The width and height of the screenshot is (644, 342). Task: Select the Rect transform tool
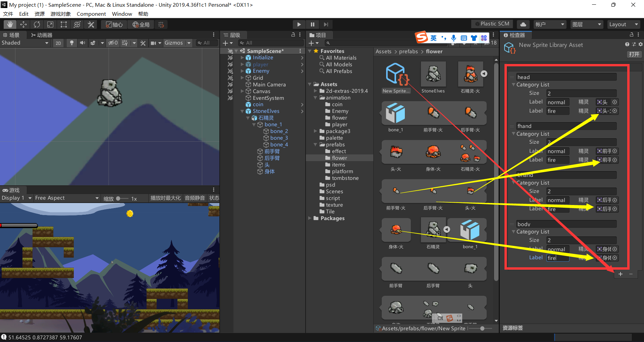64,24
